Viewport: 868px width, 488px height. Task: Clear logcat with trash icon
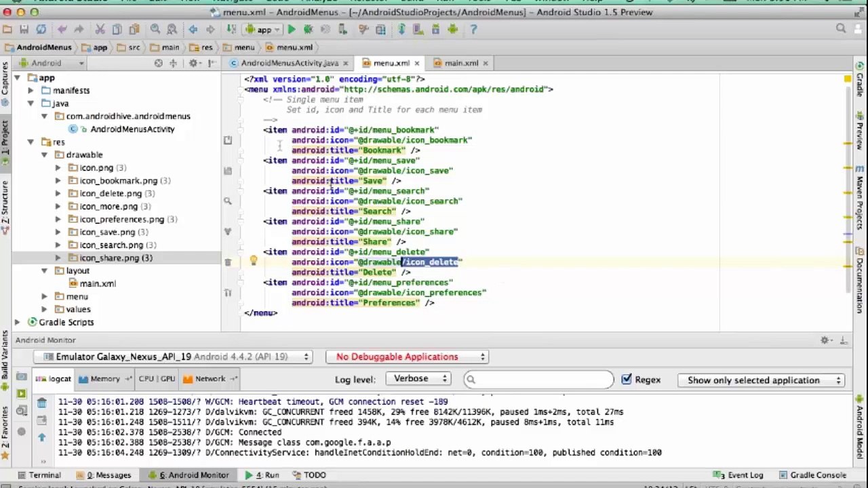click(x=42, y=403)
